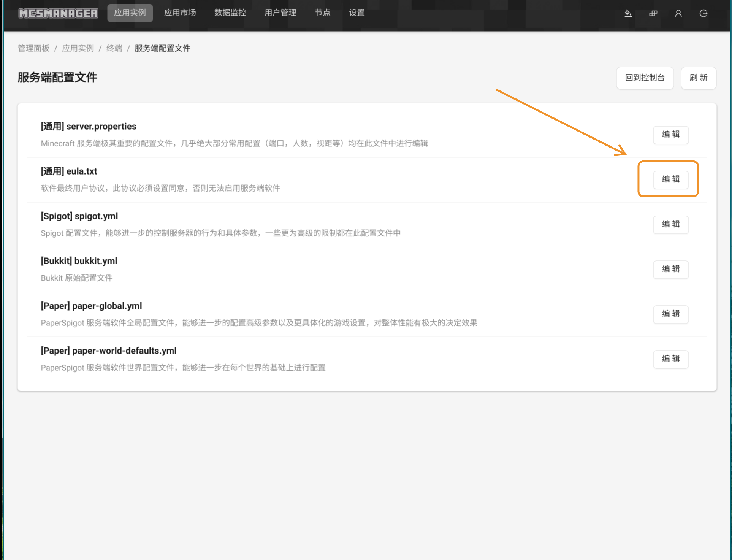The height and width of the screenshot is (560, 732).
Task: Click 编辑 for bukkit.yml
Action: [671, 269]
